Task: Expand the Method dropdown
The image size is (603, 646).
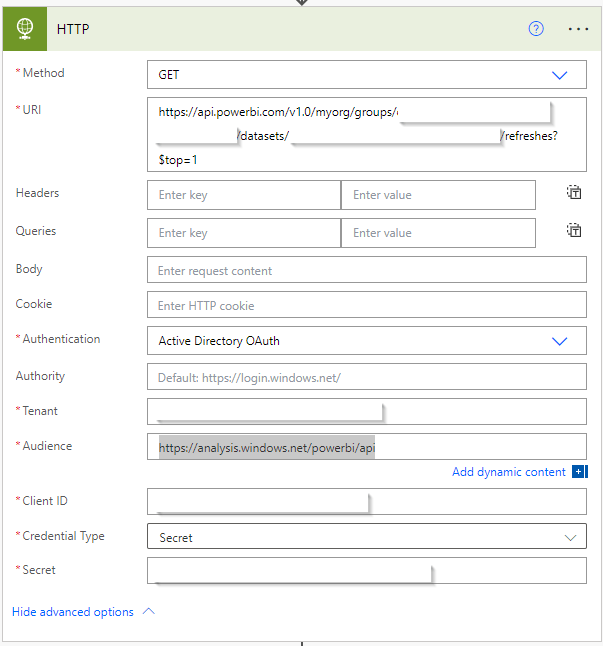Action: pos(559,75)
